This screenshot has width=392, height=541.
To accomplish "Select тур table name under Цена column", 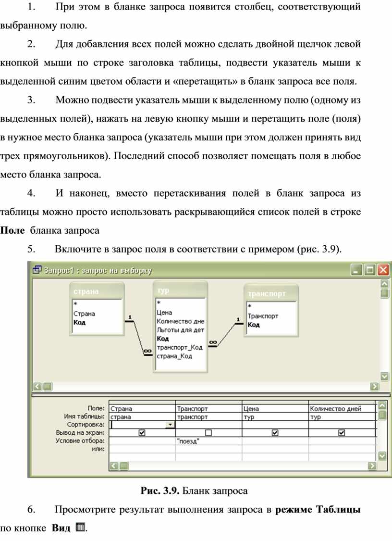I will 275,417.
